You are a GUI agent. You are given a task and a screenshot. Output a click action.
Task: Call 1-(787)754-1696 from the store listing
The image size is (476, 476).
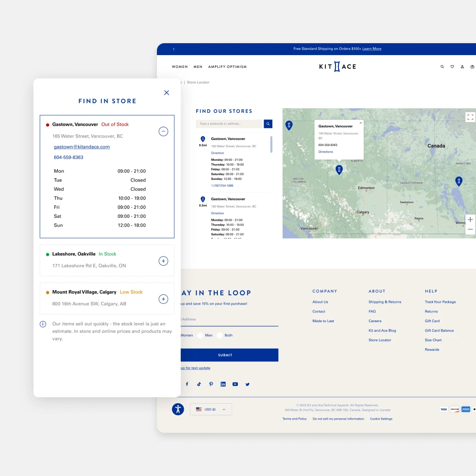[x=222, y=186]
